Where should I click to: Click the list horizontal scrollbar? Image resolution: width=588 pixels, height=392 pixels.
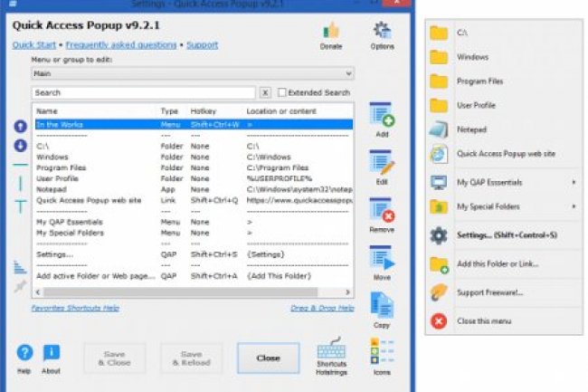pyautogui.click(x=180, y=292)
